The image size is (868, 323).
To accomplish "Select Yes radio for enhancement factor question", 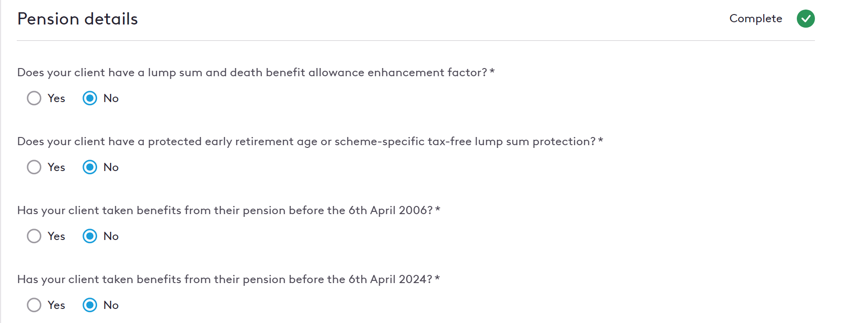I will tap(34, 98).
